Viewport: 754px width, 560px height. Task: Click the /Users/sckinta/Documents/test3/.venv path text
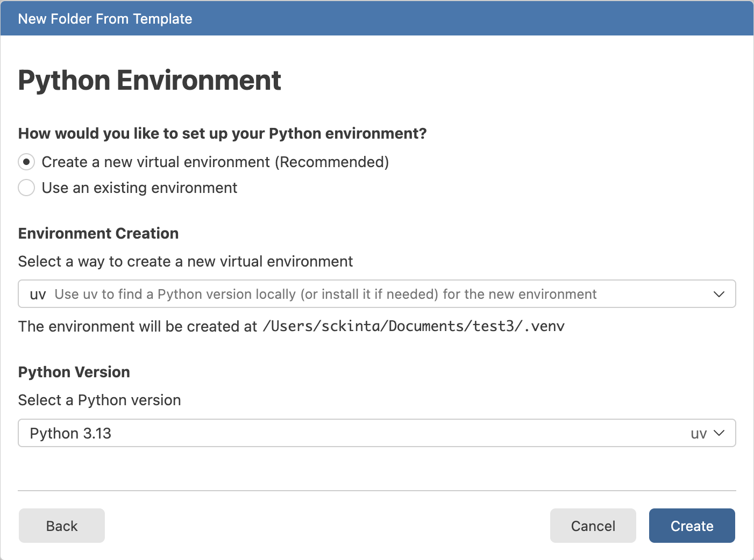coord(413,326)
